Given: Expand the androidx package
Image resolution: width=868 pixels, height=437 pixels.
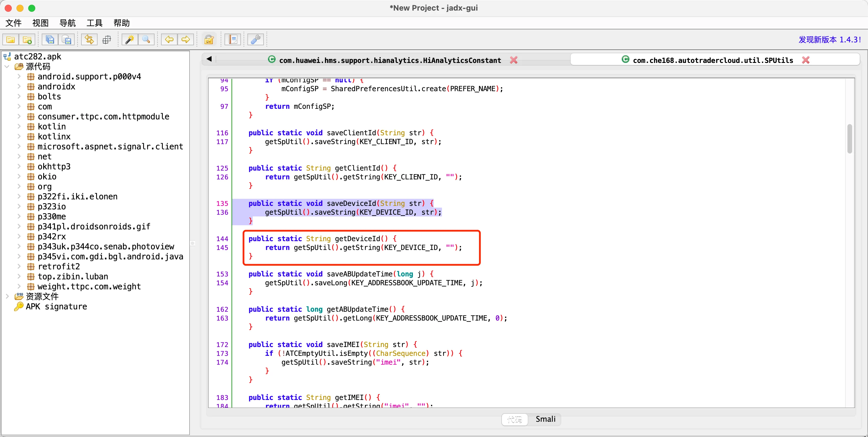Looking at the screenshot, I should (x=19, y=87).
